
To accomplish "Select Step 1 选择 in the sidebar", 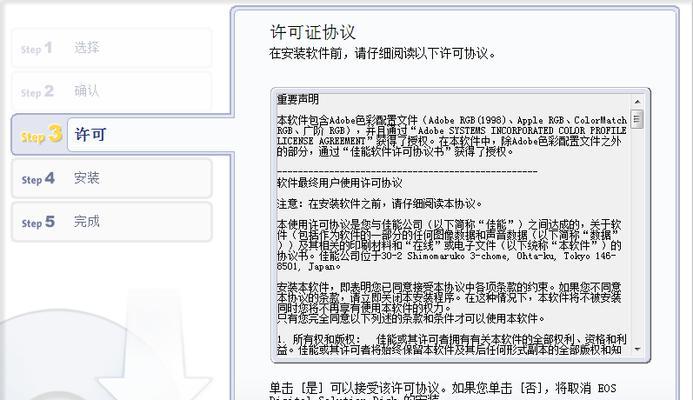I will [111, 48].
